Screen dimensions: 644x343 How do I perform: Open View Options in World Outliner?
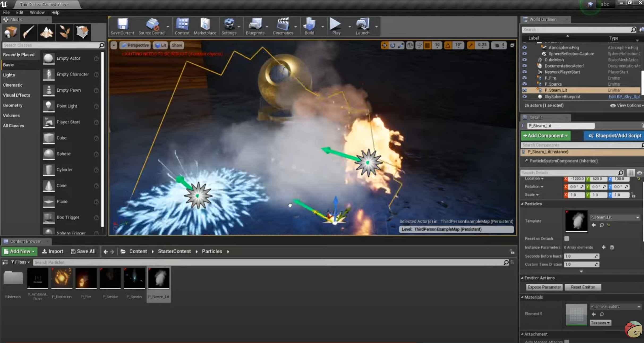pyautogui.click(x=626, y=105)
